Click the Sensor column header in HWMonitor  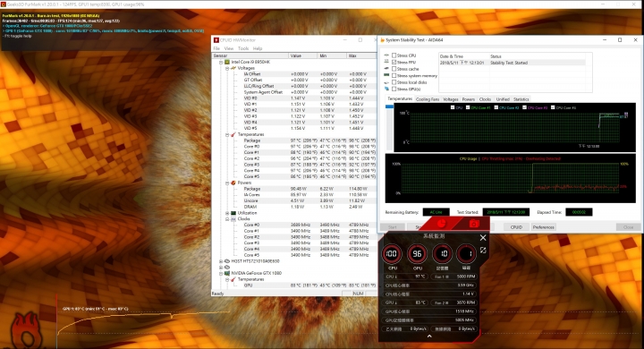250,55
